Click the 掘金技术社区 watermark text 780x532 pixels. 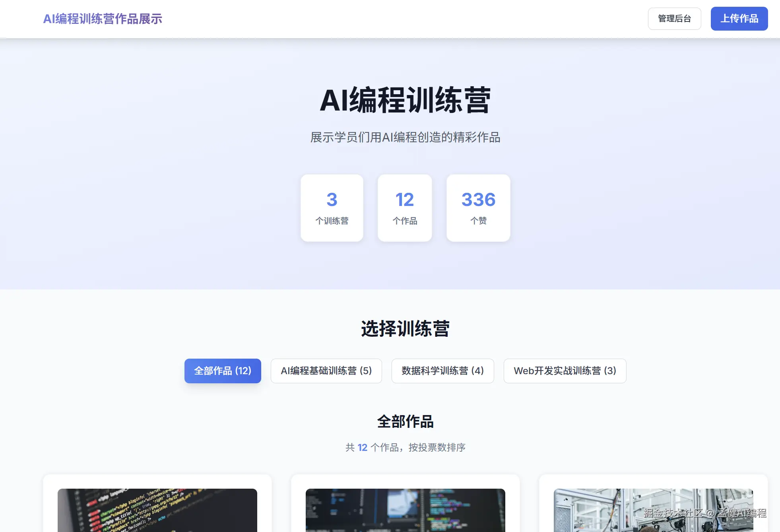click(x=673, y=513)
